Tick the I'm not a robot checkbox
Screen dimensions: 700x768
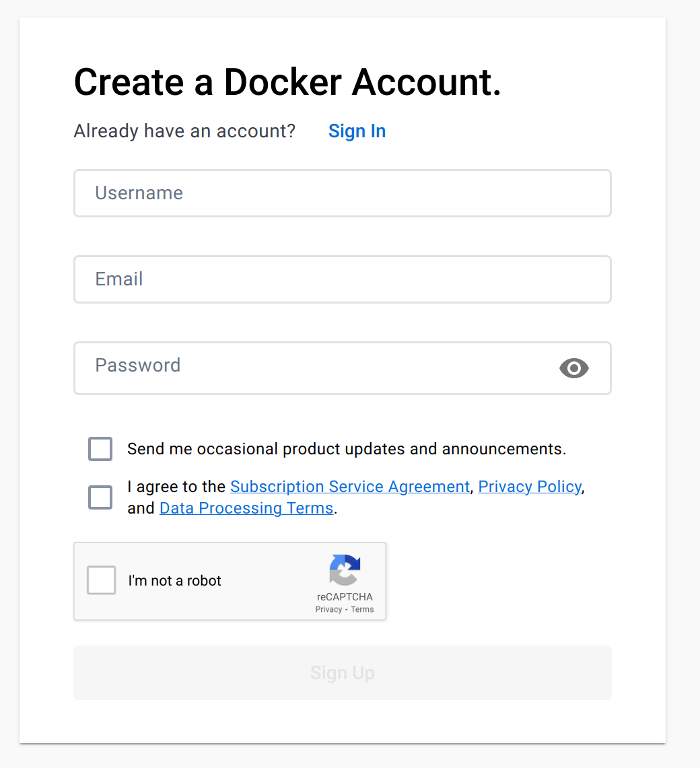point(101,580)
